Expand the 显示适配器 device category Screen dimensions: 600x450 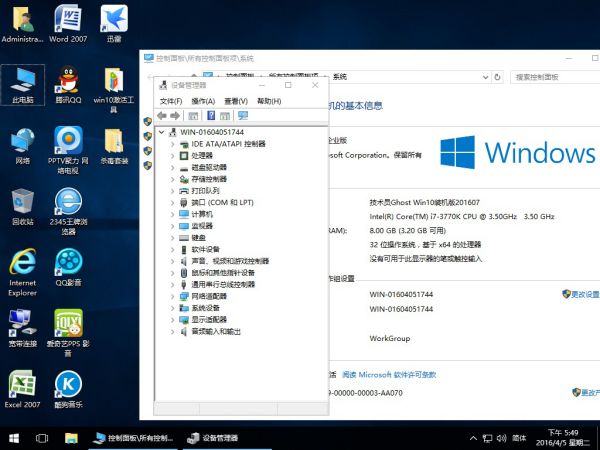coord(172,319)
